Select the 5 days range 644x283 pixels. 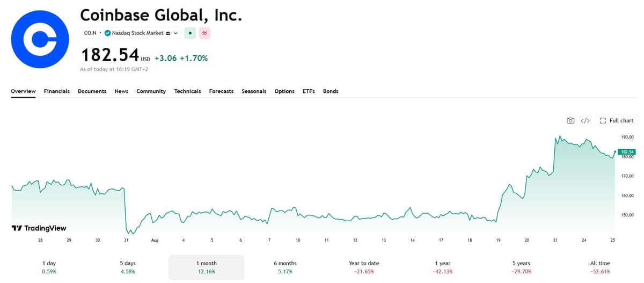pyautogui.click(x=128, y=267)
